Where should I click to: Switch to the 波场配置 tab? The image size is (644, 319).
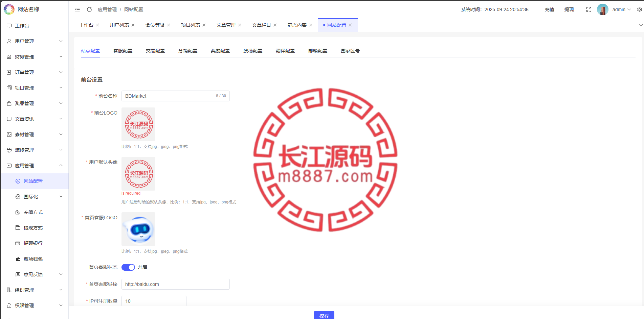[253, 51]
